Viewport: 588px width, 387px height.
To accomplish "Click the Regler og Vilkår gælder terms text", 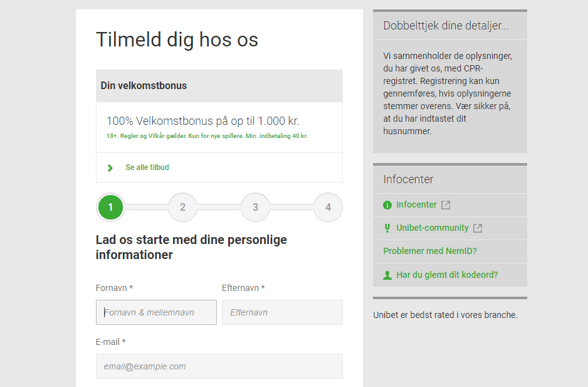I will pos(207,136).
